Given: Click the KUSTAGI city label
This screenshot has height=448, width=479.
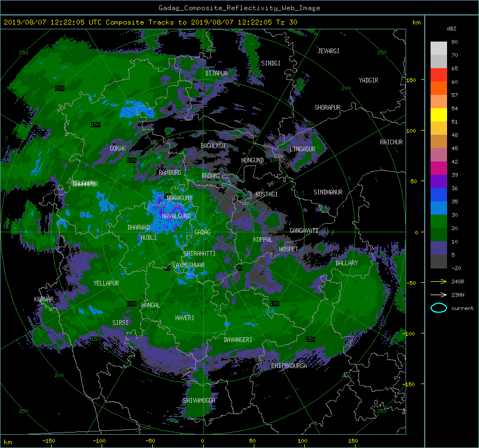Looking at the screenshot, I should 267,194.
